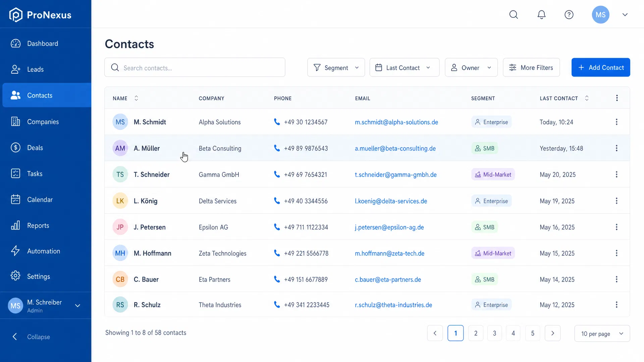The image size is (644, 362).
Task: Open row actions menu for A. Müller
Action: (616, 148)
